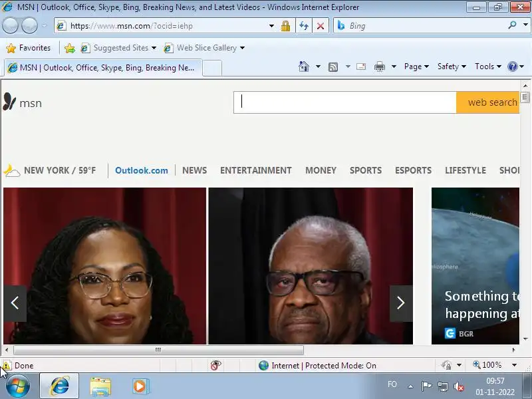Click the previous slide arrow on carousel
Screen dimensions: 532x399
tap(15, 303)
